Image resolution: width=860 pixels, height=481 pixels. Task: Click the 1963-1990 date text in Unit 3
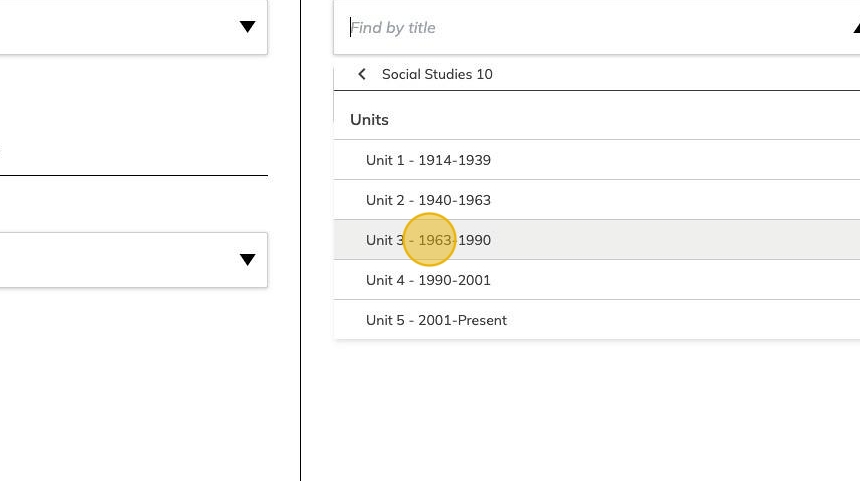(455, 240)
